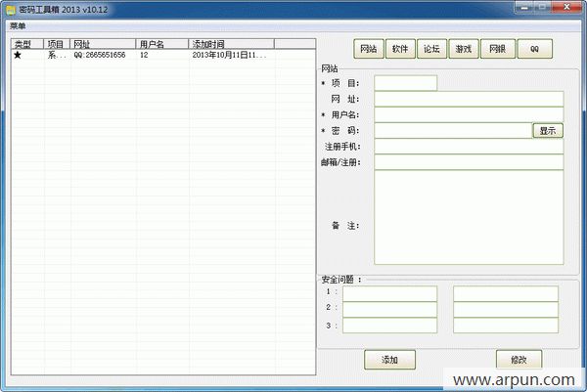Click the first 安全问题 question field
This screenshot has height=392, width=587.
coord(389,293)
